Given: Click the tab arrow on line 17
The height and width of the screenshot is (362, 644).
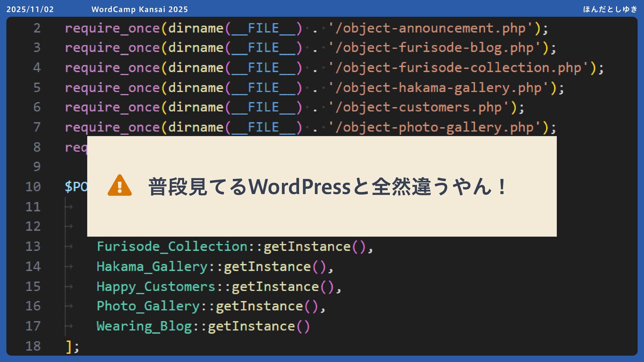Looking at the screenshot, I should pyautogui.click(x=69, y=326).
